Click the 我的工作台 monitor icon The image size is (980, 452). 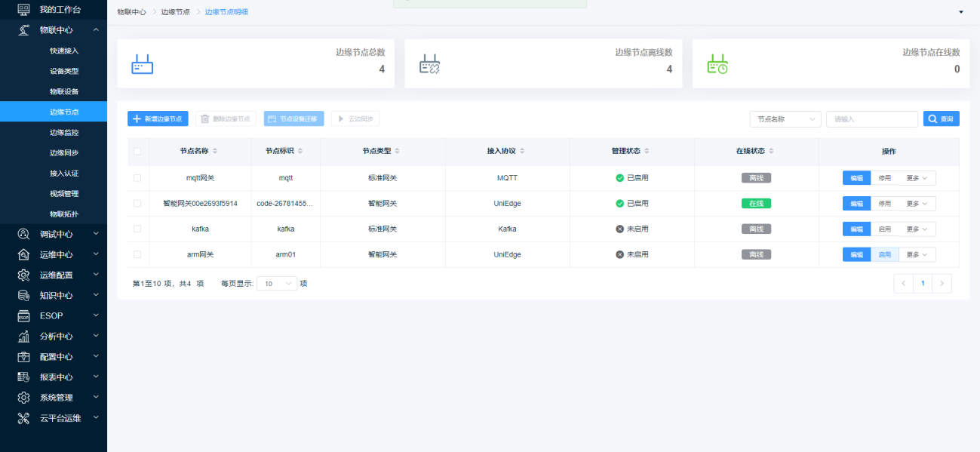pos(23,10)
